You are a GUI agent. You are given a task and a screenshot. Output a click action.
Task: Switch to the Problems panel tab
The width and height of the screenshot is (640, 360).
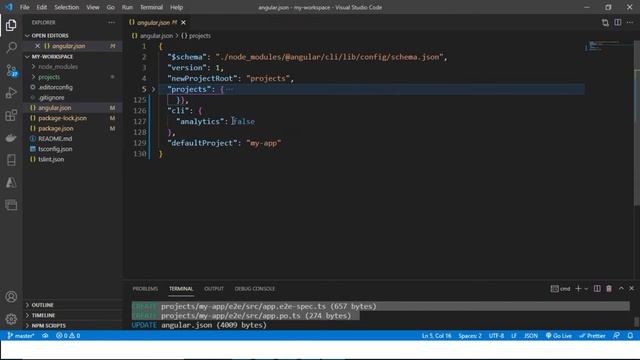145,289
